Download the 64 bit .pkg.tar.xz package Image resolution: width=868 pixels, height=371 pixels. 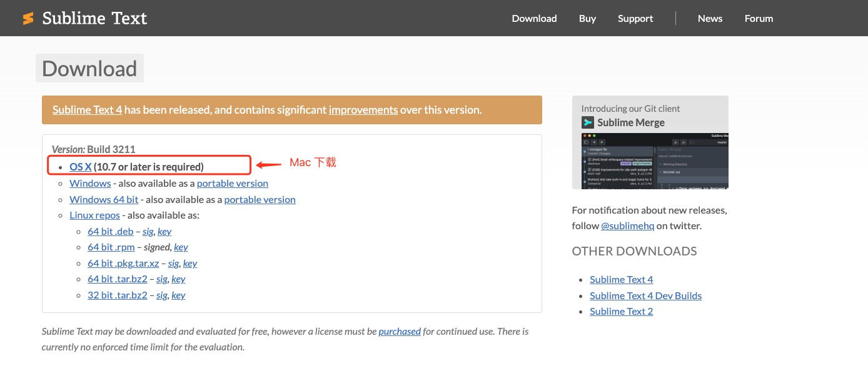point(123,263)
